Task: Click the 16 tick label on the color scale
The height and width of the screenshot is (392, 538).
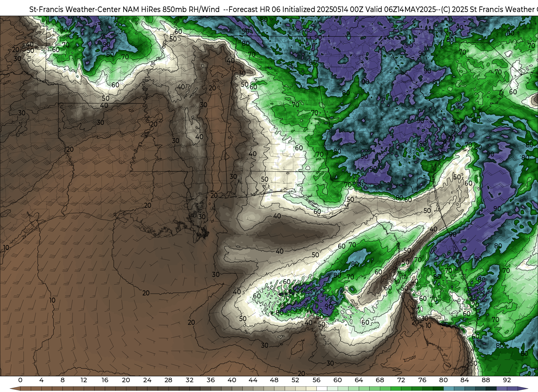Action: [105, 380]
